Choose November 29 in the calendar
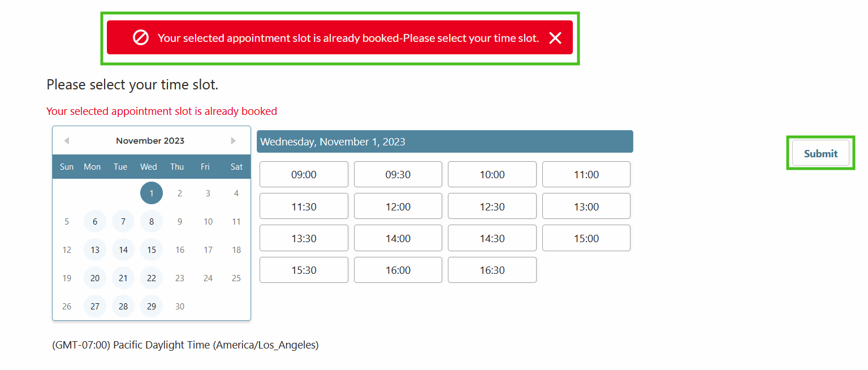This screenshot has width=868, height=370. 152,306
